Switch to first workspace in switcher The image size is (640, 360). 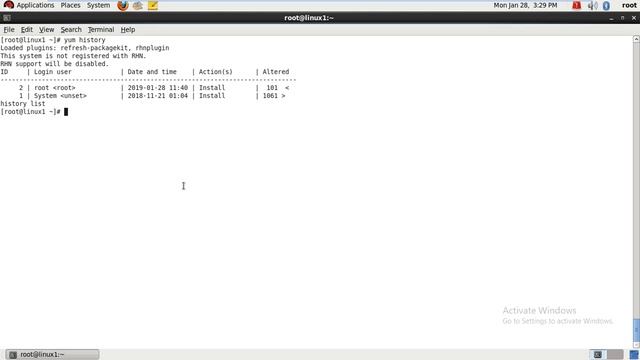(x=598, y=354)
